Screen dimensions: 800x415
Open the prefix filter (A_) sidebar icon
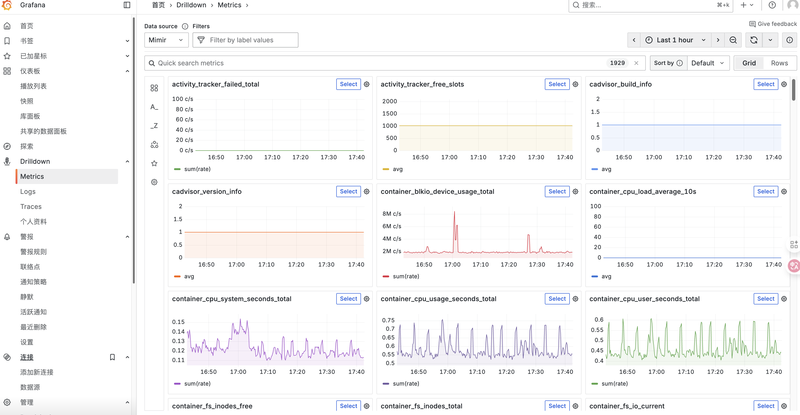click(154, 107)
